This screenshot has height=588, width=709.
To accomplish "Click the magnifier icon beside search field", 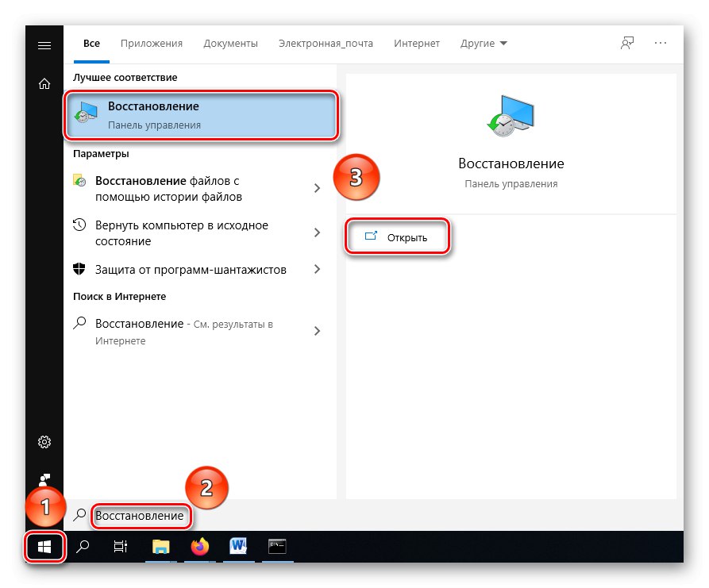I will pos(79,515).
